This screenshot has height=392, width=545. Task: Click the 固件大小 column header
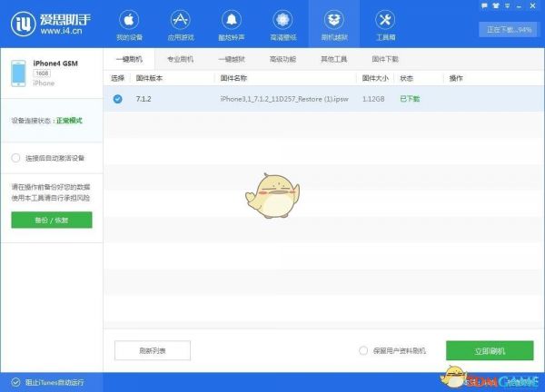pos(375,78)
